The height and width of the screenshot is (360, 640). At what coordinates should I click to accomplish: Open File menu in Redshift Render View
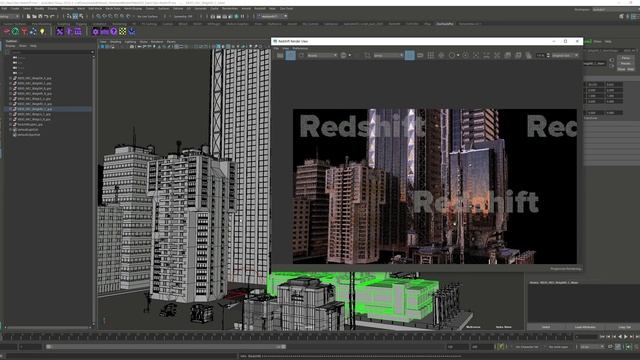[276, 49]
